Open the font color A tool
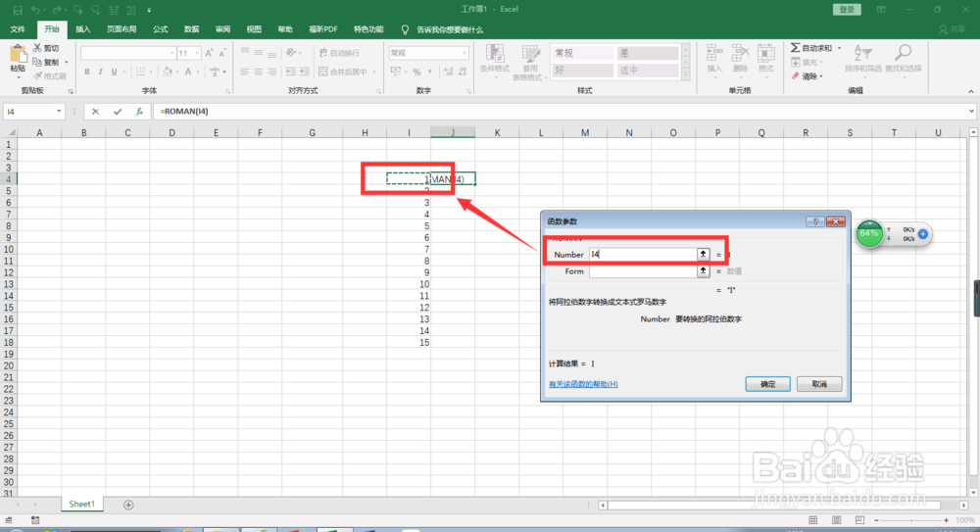 (188, 72)
